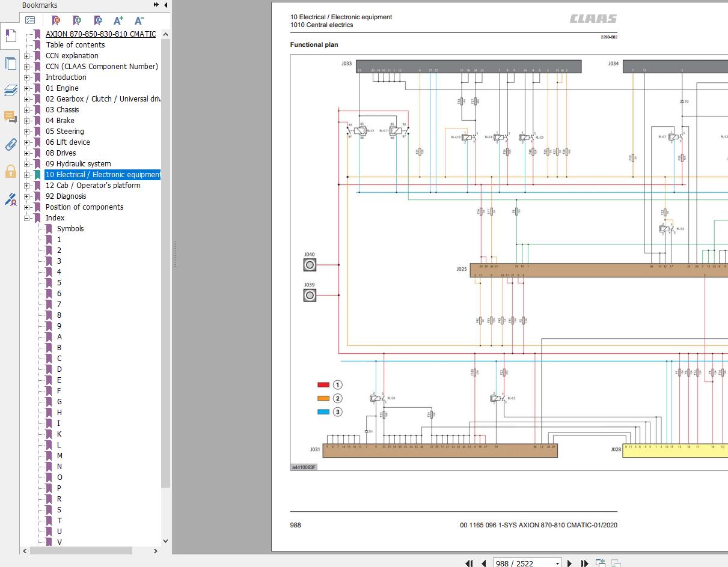The width and height of the screenshot is (728, 567).
Task: Click the add new bookmark icon
Action: 77,20
